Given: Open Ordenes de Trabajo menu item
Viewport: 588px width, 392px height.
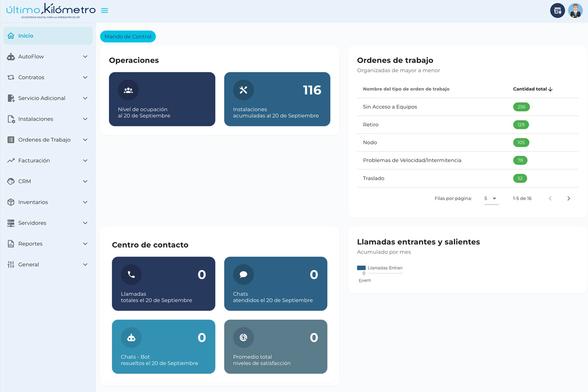Looking at the screenshot, I should [44, 140].
